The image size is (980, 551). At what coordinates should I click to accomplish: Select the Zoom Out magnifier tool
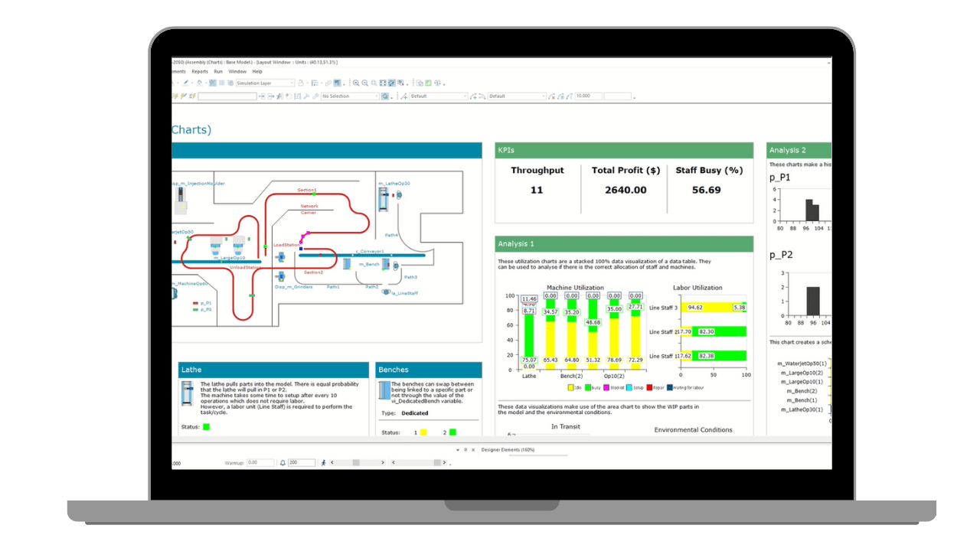coord(364,83)
